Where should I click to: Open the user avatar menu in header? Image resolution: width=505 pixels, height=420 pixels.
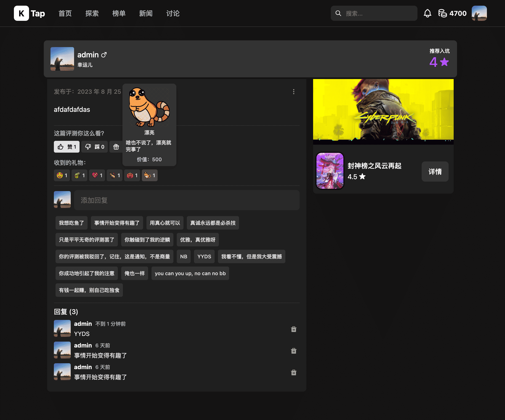[479, 13]
